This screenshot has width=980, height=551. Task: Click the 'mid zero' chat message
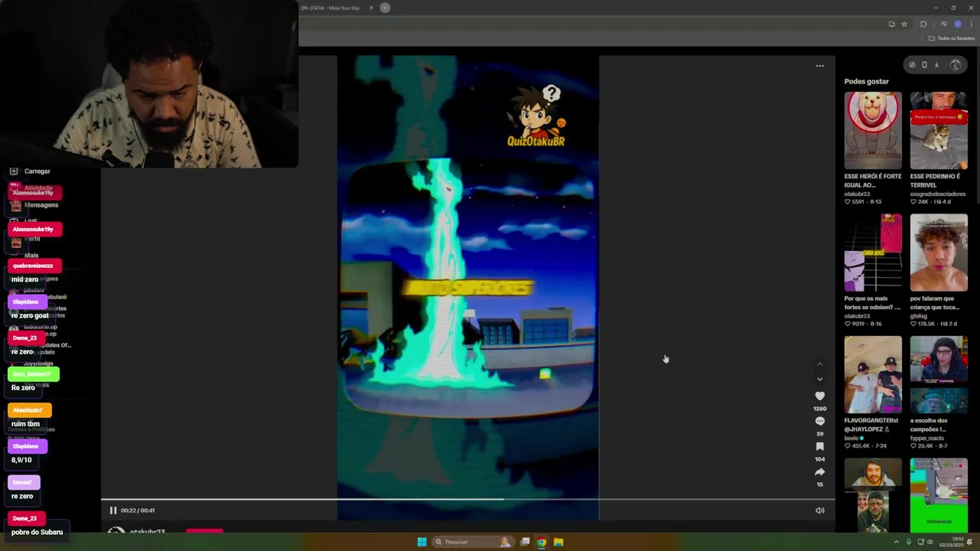point(24,279)
